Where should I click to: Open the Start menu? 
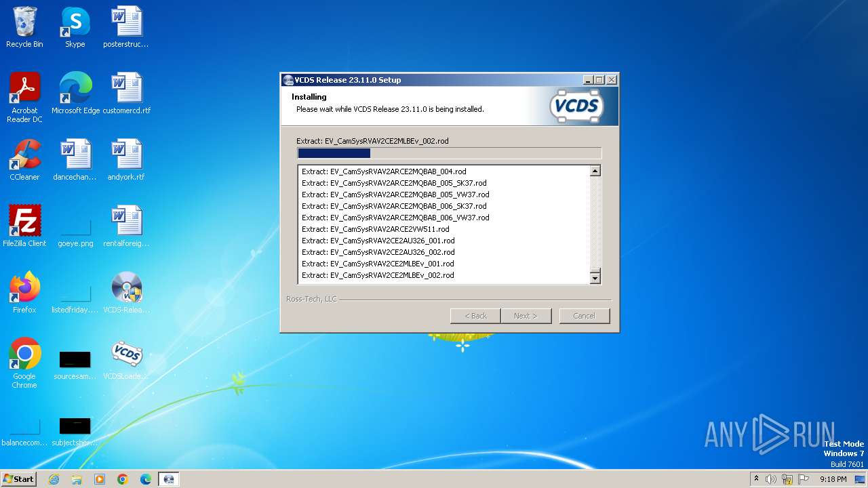point(18,479)
